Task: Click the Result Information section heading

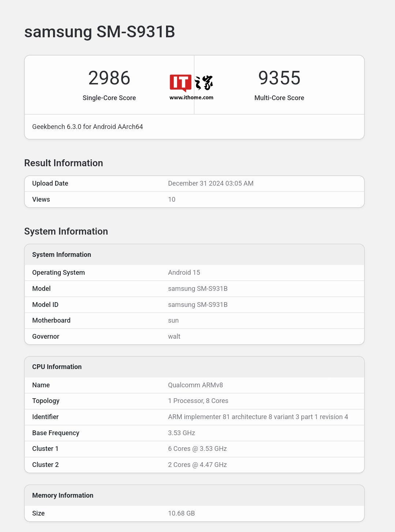Action: pyautogui.click(x=64, y=163)
